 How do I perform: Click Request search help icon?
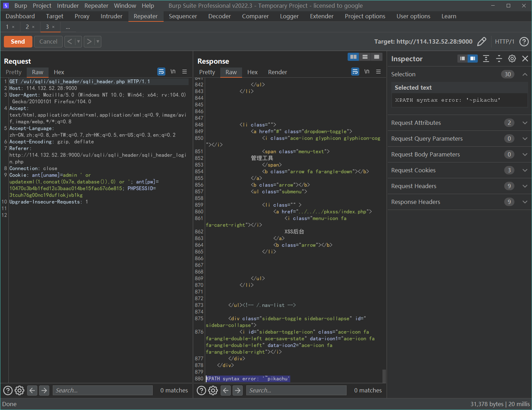click(8, 390)
